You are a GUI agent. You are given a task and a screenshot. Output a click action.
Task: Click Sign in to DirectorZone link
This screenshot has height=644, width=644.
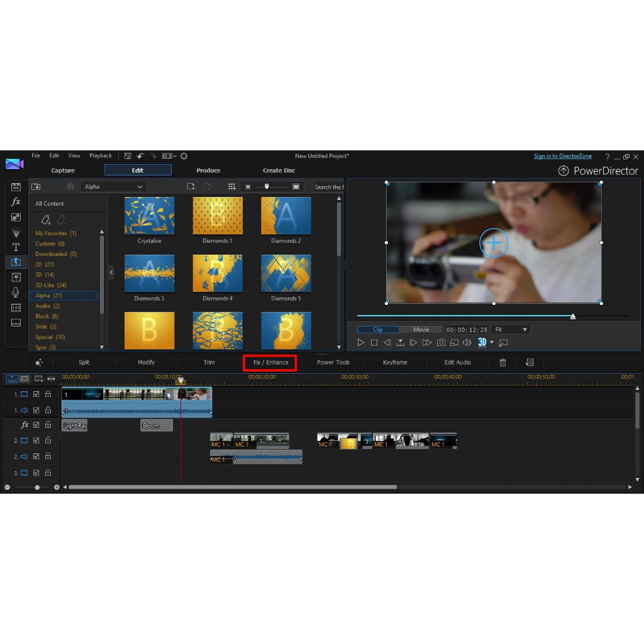[562, 157]
